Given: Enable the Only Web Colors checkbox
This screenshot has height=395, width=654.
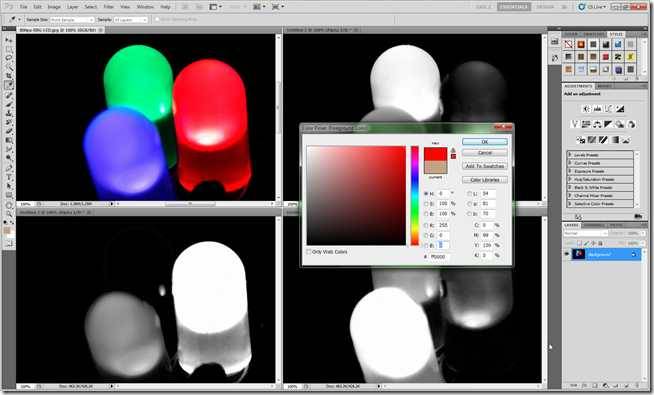Looking at the screenshot, I should point(309,252).
